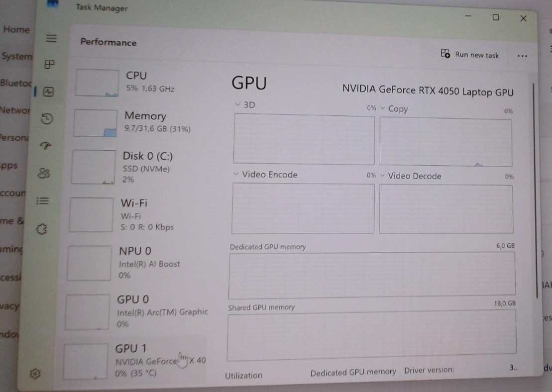Click the 18,0 GB shared value

pyautogui.click(x=505, y=303)
